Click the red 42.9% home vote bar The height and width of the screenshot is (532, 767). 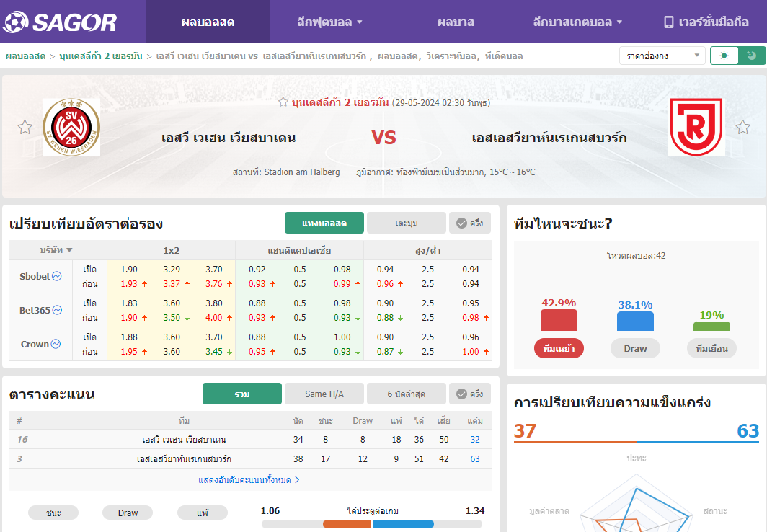click(x=559, y=320)
